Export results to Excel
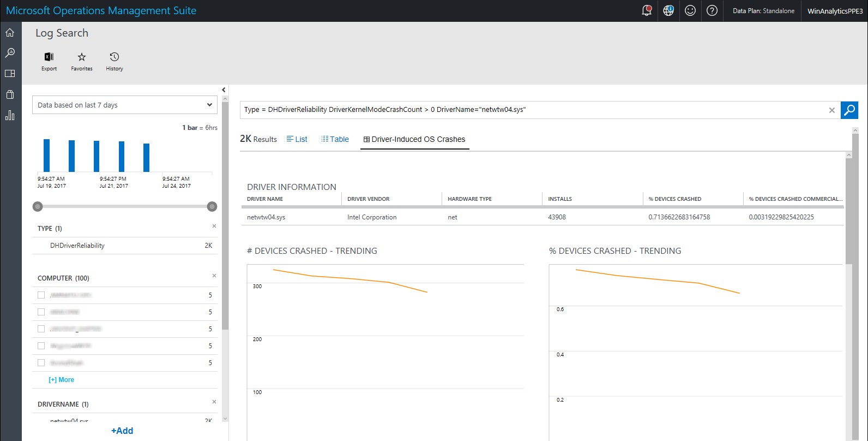The width and height of the screenshot is (868, 441). point(49,61)
